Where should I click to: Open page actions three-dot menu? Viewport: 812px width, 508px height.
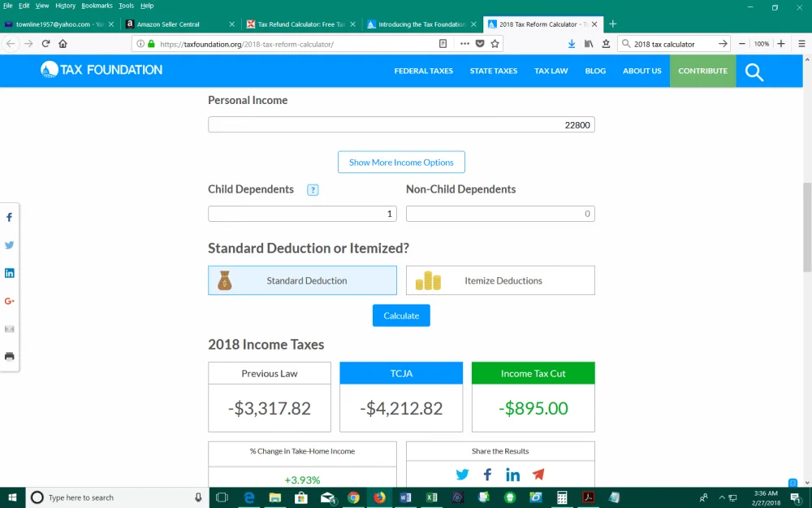pos(464,44)
